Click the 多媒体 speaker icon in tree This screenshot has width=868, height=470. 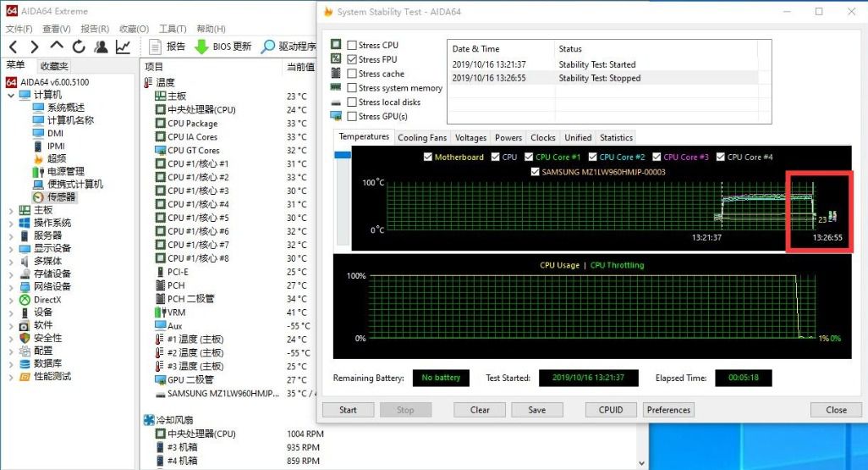click(x=25, y=261)
